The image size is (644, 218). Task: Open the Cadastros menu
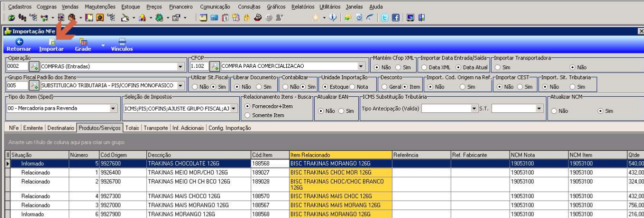[20, 6]
